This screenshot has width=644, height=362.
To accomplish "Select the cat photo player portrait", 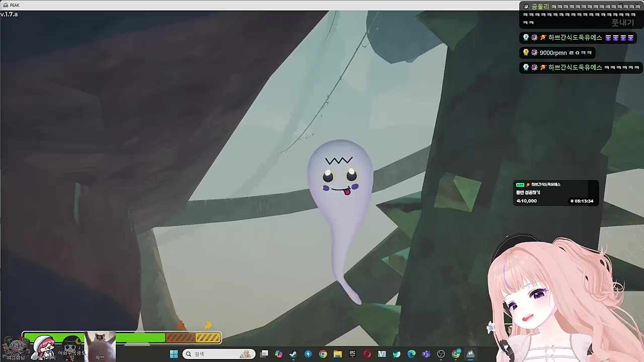I will pos(100,346).
